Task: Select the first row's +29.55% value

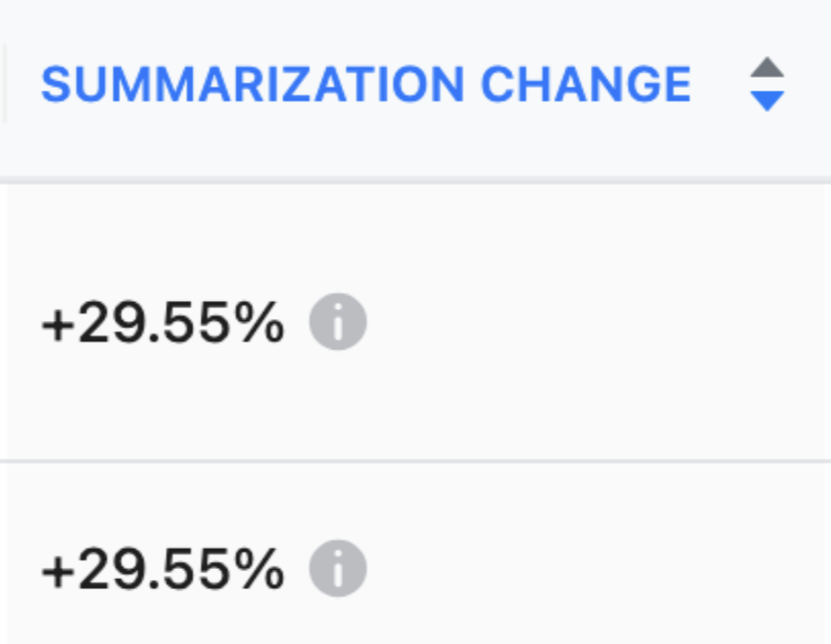Action: 163,322
